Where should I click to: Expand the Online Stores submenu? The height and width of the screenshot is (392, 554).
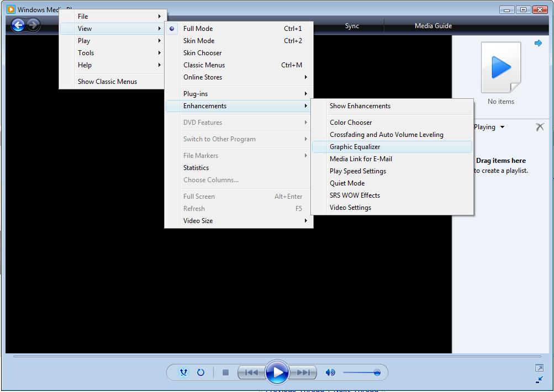(x=239, y=77)
